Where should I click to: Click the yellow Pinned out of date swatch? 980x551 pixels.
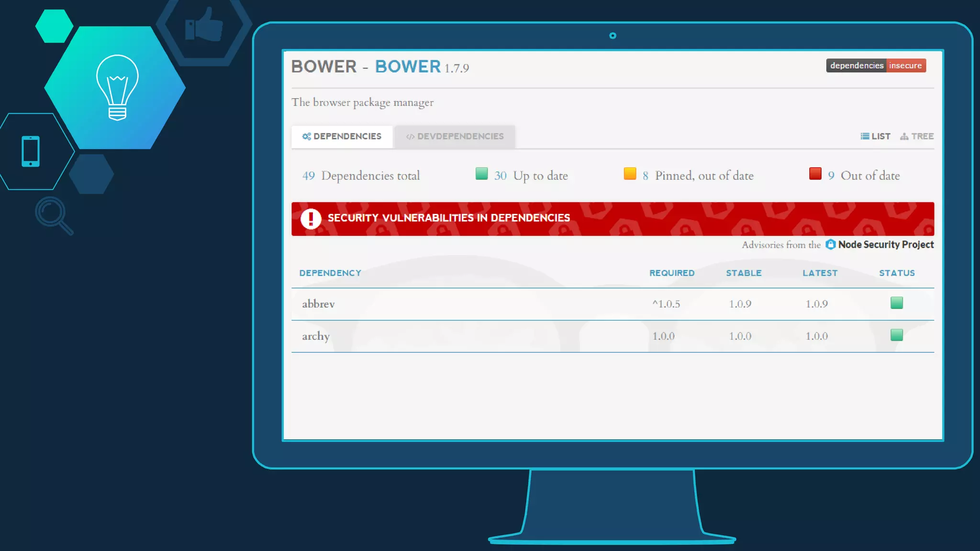630,174
